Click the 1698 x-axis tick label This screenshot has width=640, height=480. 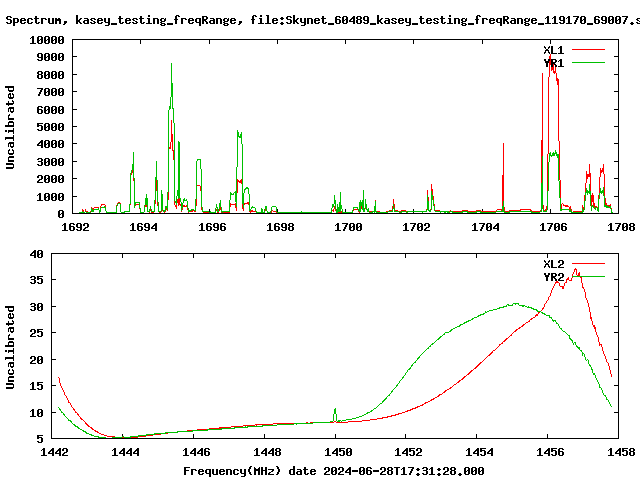[280, 227]
